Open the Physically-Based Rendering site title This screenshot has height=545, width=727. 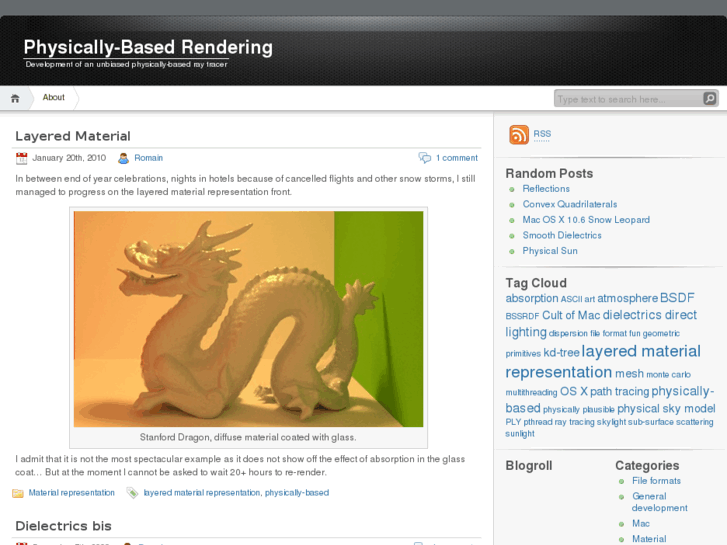[148, 47]
